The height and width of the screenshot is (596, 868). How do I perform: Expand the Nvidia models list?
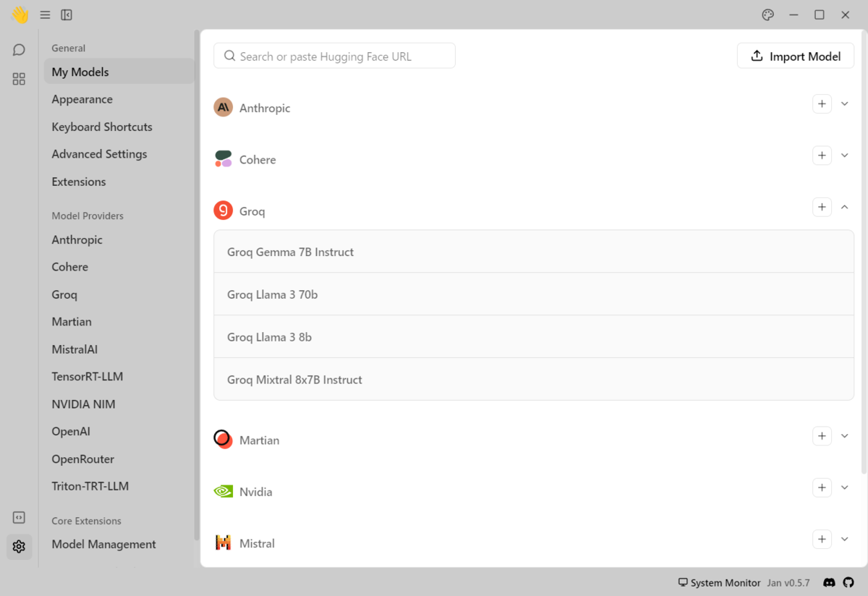[844, 488]
